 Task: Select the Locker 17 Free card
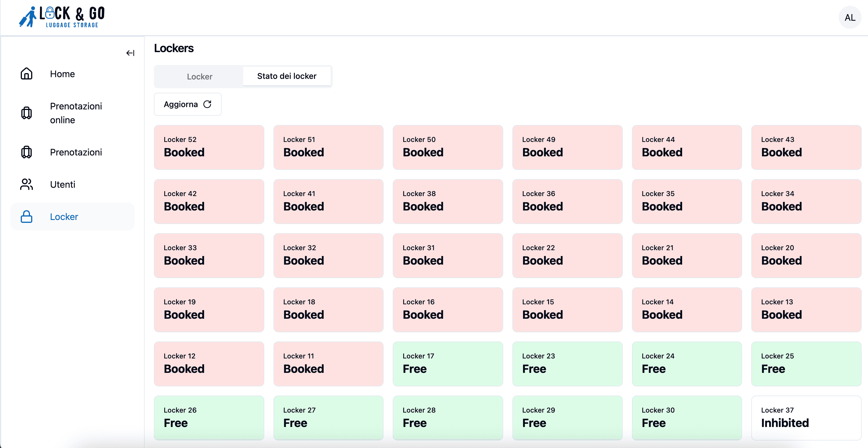448,364
